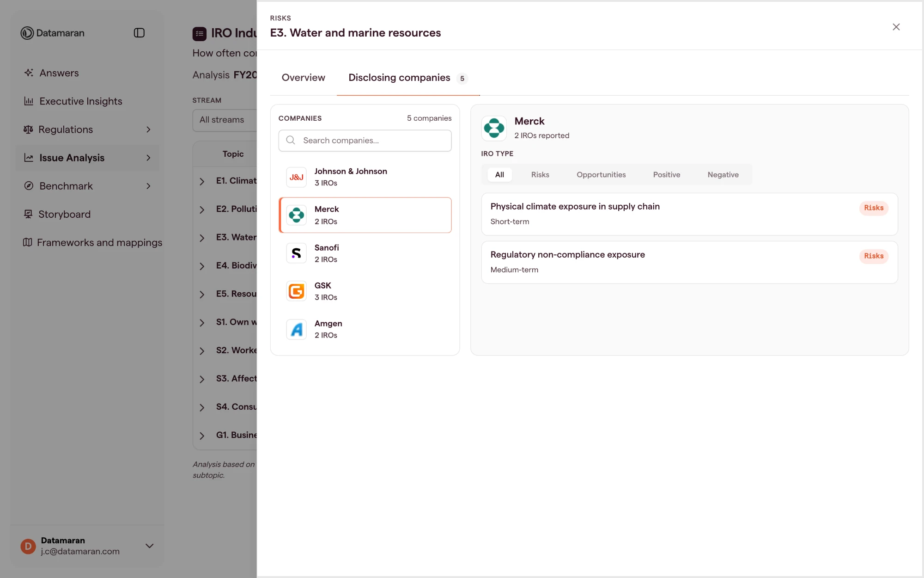Screen dimensions: 924x578
Task: Switch to the Overview tab
Action: [x=304, y=78]
